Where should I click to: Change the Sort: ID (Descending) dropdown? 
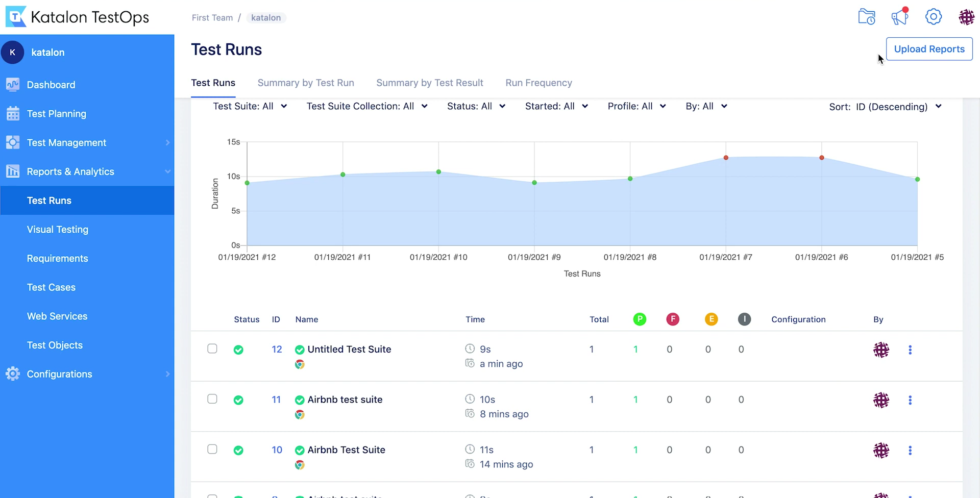coord(886,107)
